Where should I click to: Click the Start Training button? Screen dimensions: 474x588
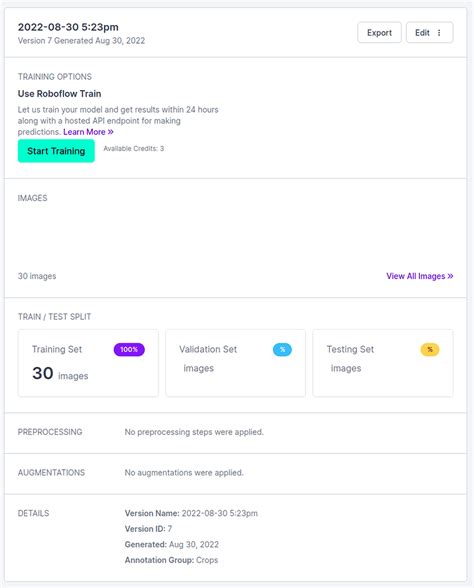coord(56,151)
